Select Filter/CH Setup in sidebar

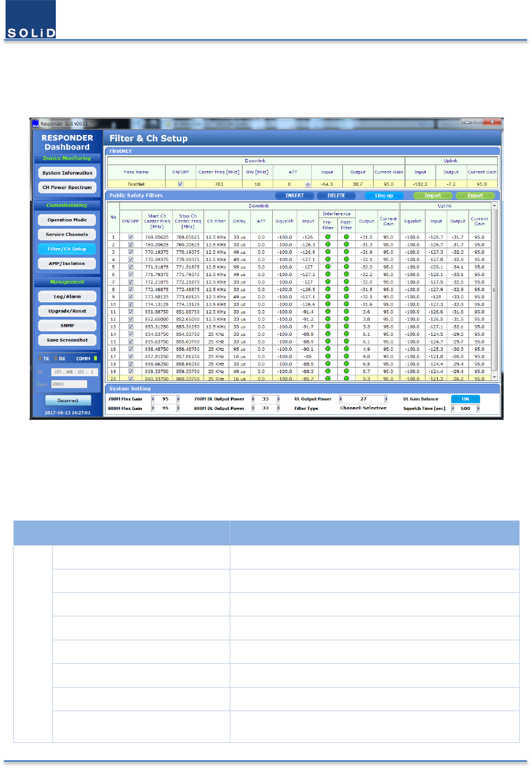tap(67, 249)
